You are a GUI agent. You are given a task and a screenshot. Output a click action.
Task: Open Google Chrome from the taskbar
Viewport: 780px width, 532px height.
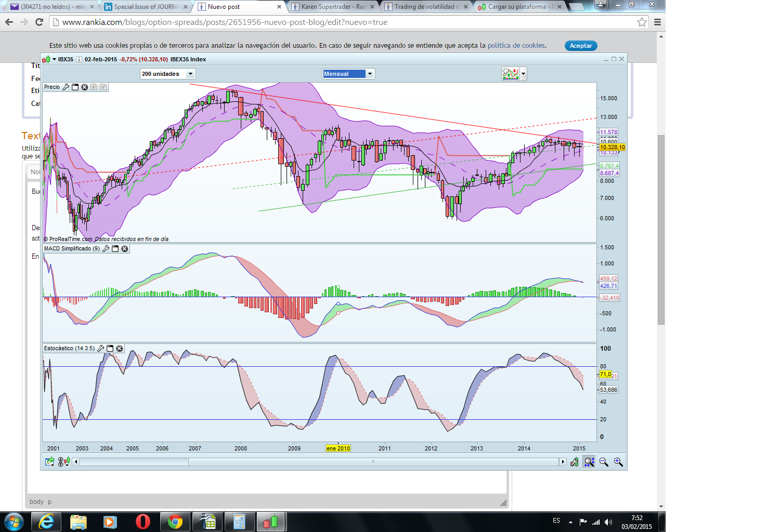175,522
